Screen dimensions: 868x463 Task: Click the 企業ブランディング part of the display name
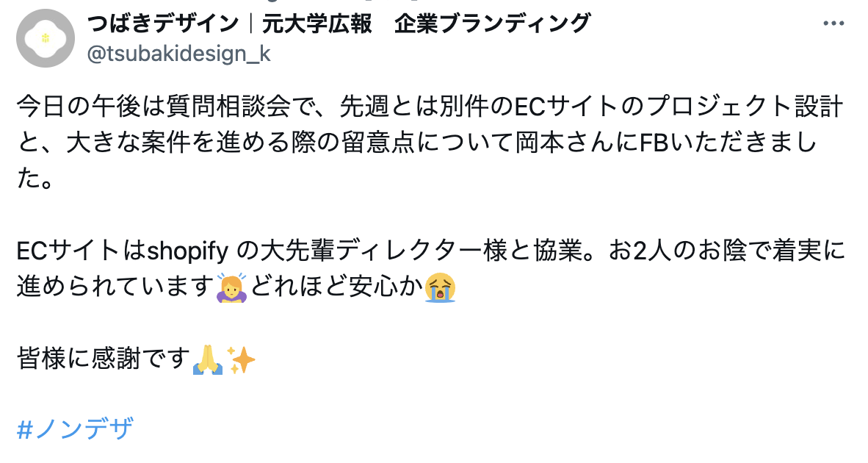point(492,24)
